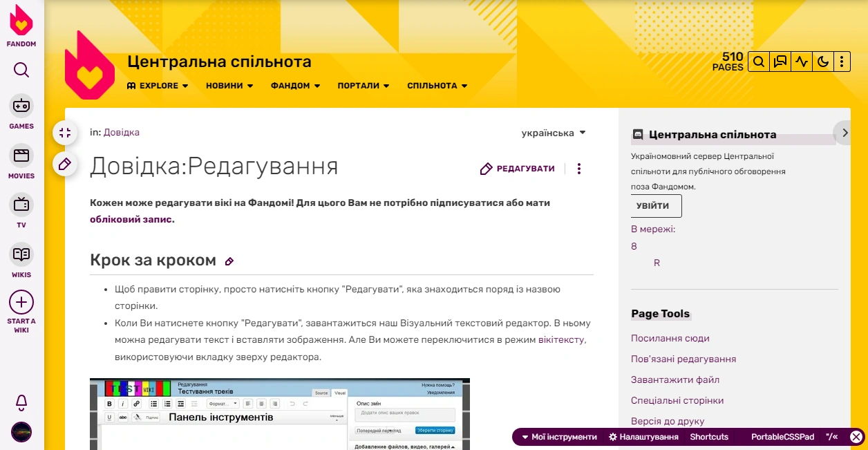Image resolution: width=868 pixels, height=450 pixels.
Task: Click Налаштування in bottom toolbar
Action: tap(643, 437)
